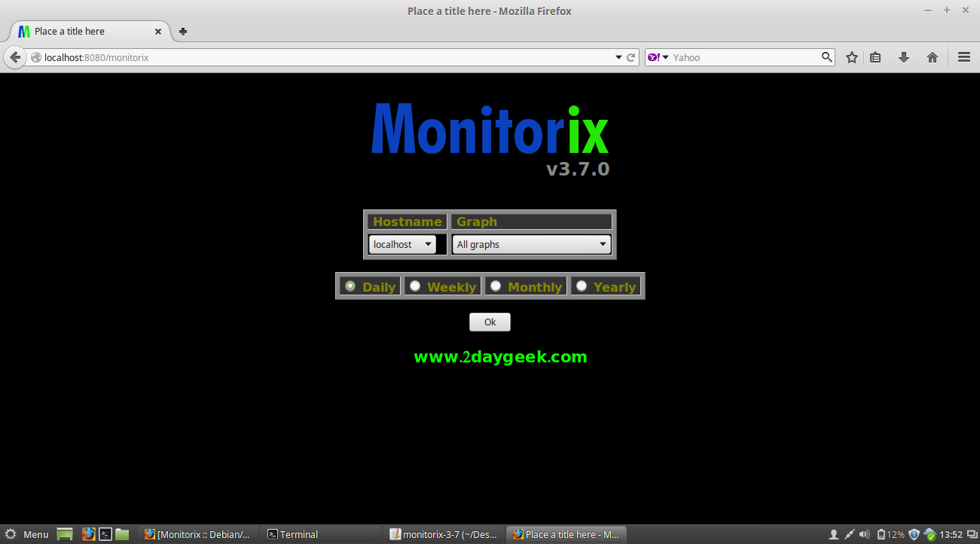Click the tray icon right of clock
Screen dimensions: 980x544
[x=972, y=534]
